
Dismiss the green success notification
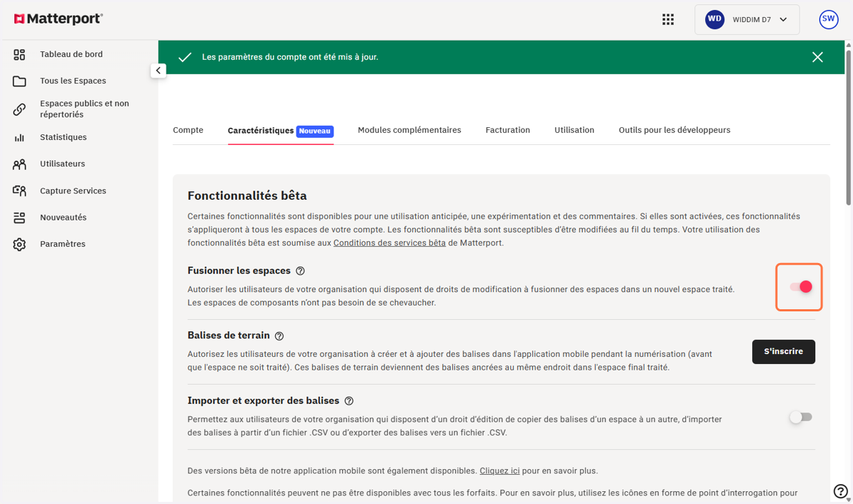click(x=817, y=57)
